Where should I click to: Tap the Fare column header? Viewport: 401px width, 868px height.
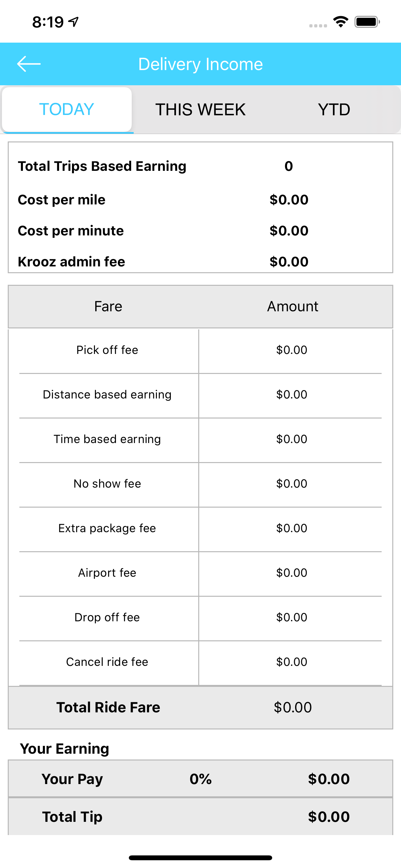pyautogui.click(x=108, y=306)
